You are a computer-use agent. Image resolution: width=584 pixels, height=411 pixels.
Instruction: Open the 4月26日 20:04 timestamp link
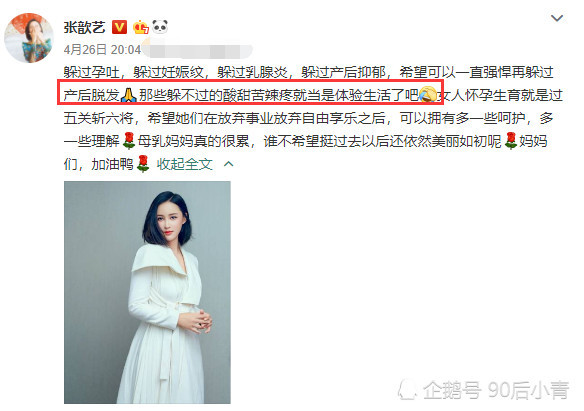(x=102, y=50)
